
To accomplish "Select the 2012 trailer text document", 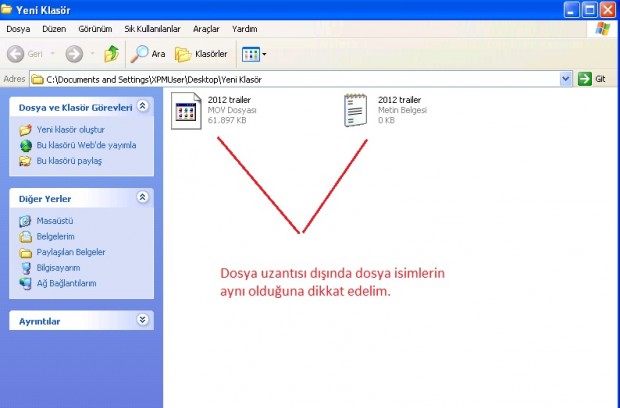I will 357,108.
